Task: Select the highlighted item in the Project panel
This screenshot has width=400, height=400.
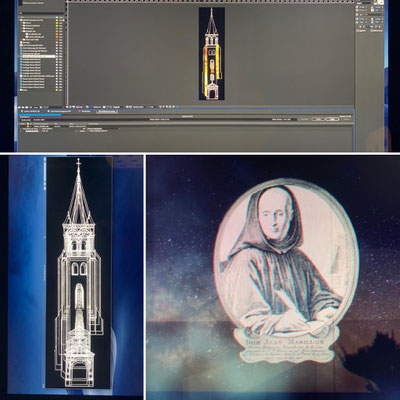Action: point(39,56)
